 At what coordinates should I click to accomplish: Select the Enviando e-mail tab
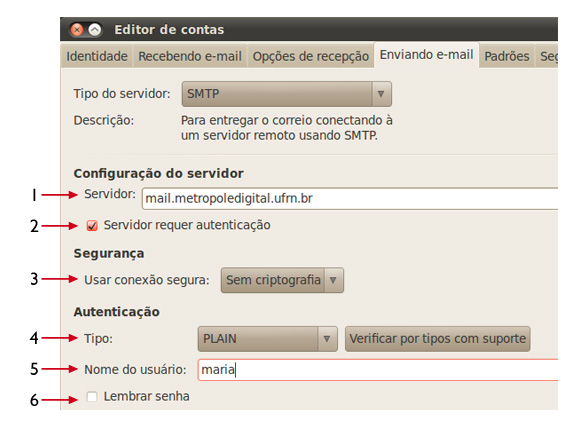[426, 55]
